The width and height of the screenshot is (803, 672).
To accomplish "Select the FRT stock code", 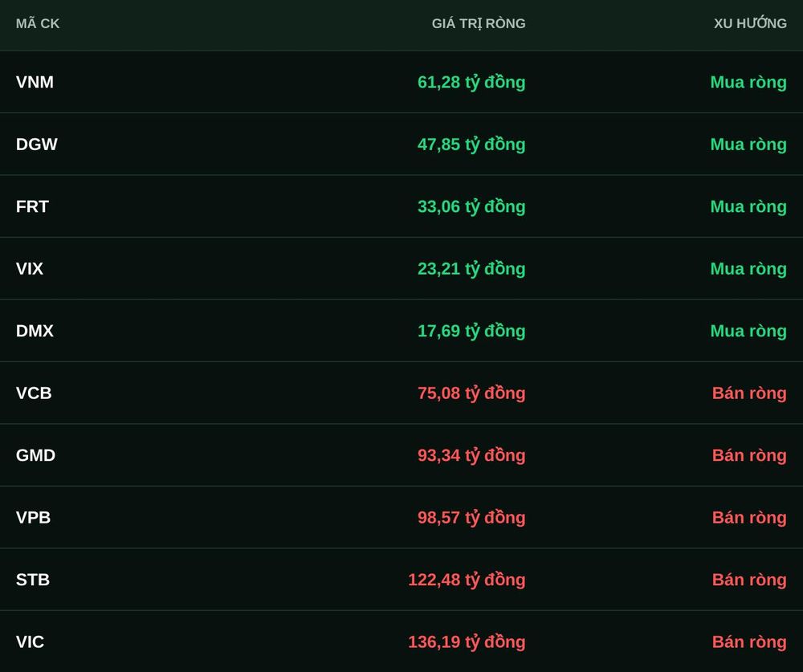I will pyautogui.click(x=32, y=206).
